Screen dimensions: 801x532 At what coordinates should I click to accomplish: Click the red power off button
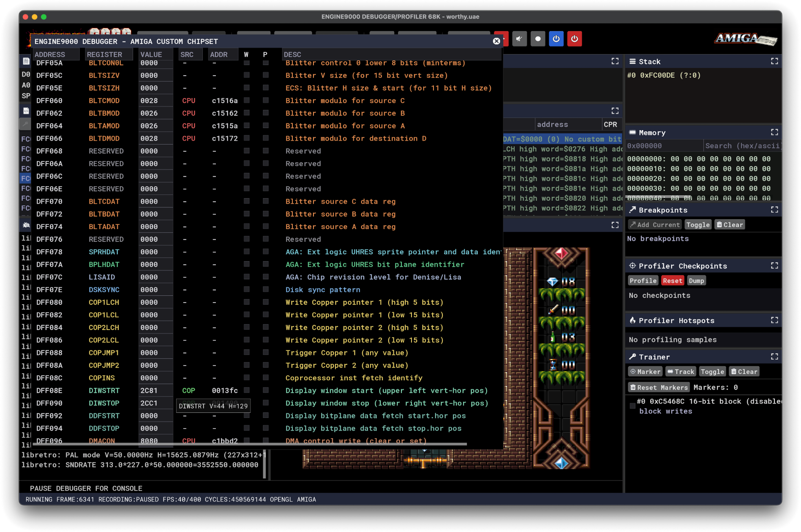[x=575, y=39]
